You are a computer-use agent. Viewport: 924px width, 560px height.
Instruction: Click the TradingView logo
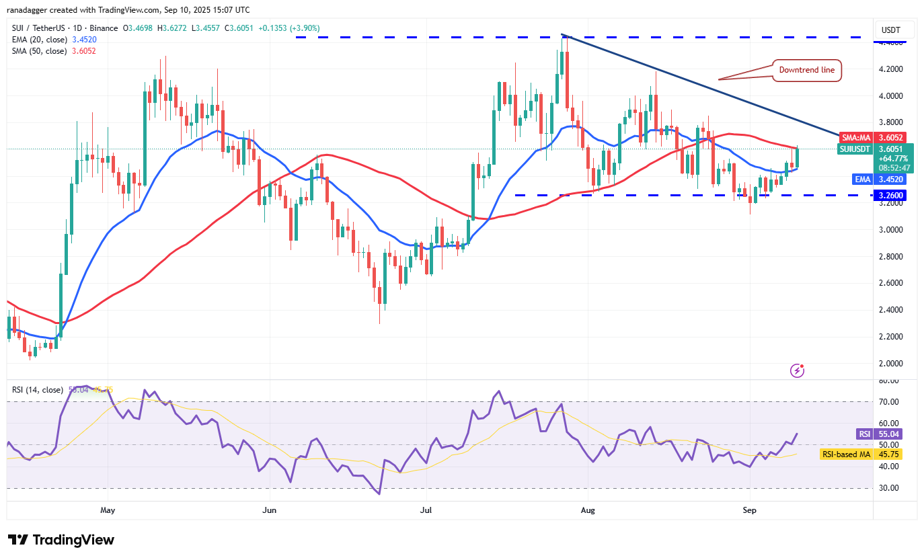pyautogui.click(x=61, y=540)
